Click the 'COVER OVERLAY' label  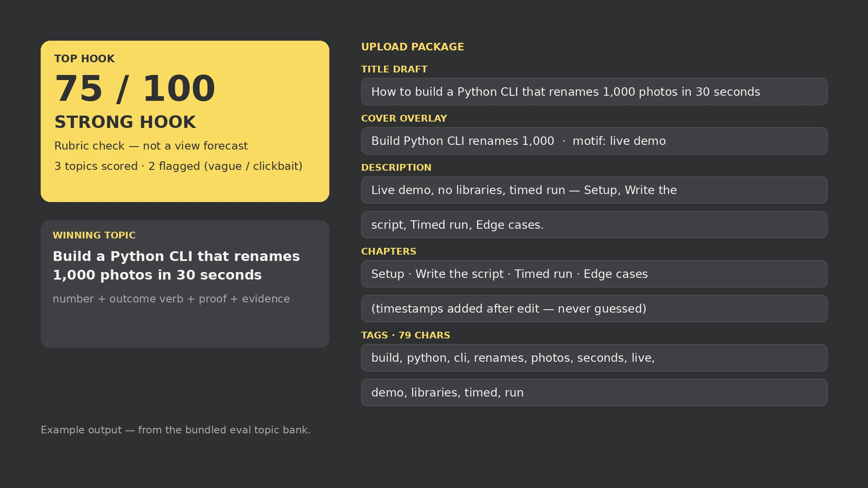tap(404, 118)
